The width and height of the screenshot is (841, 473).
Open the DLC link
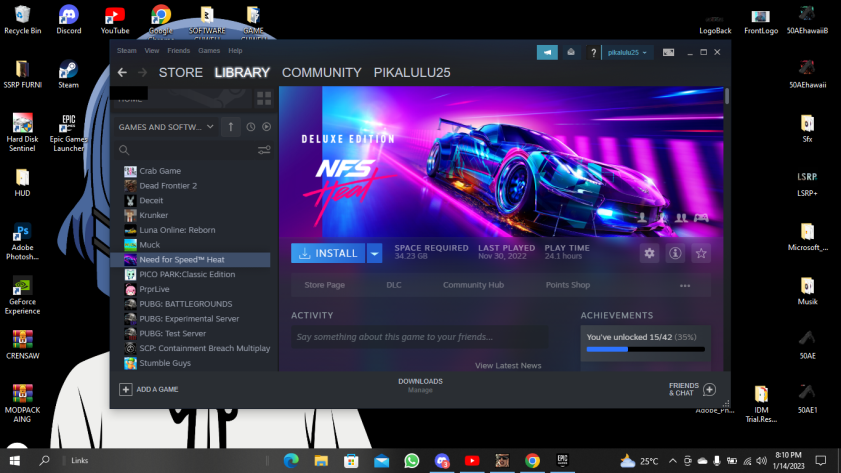coord(394,285)
